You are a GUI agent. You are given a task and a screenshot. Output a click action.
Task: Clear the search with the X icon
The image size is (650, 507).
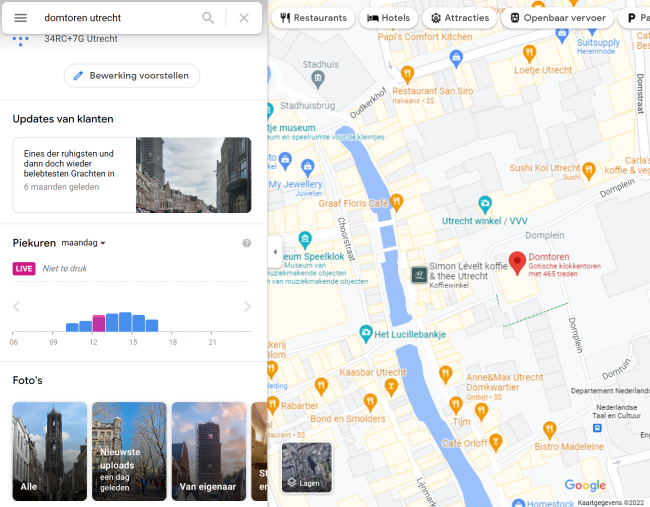pyautogui.click(x=244, y=18)
